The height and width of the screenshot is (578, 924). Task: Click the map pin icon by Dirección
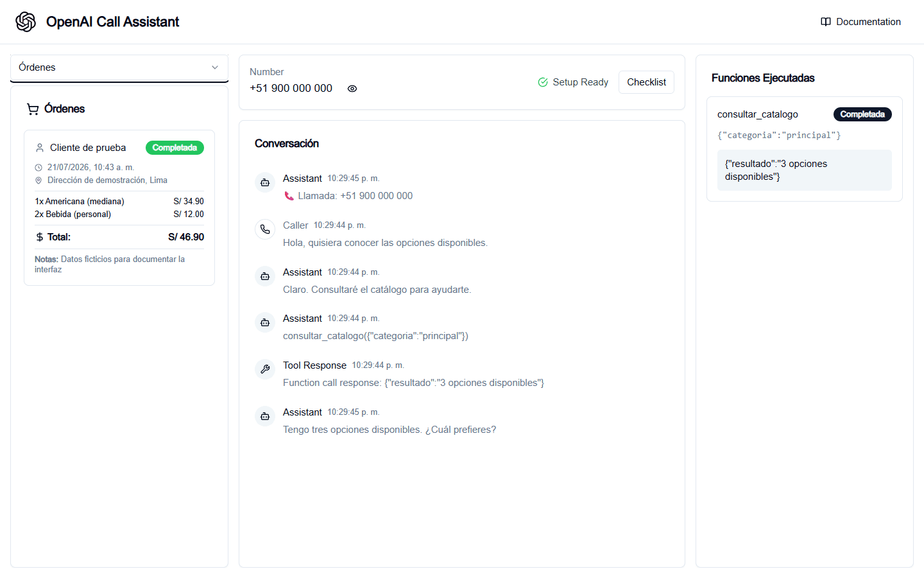coord(38,180)
